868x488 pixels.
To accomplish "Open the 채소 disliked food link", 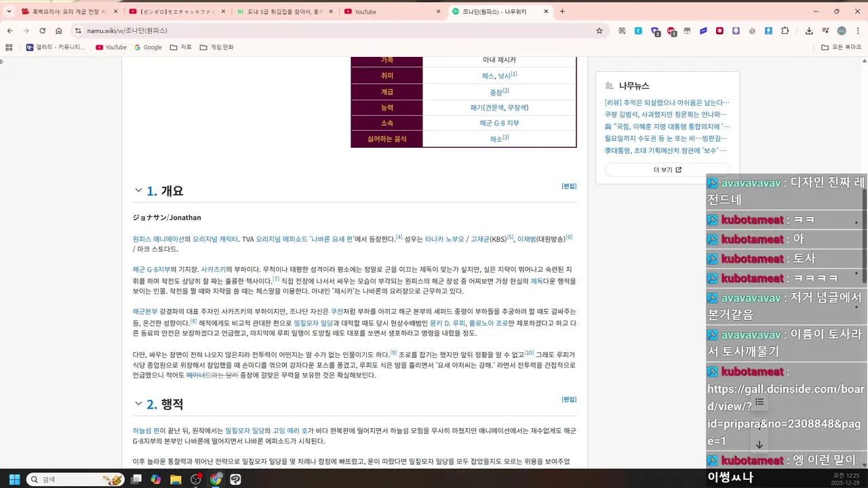I will (496, 139).
